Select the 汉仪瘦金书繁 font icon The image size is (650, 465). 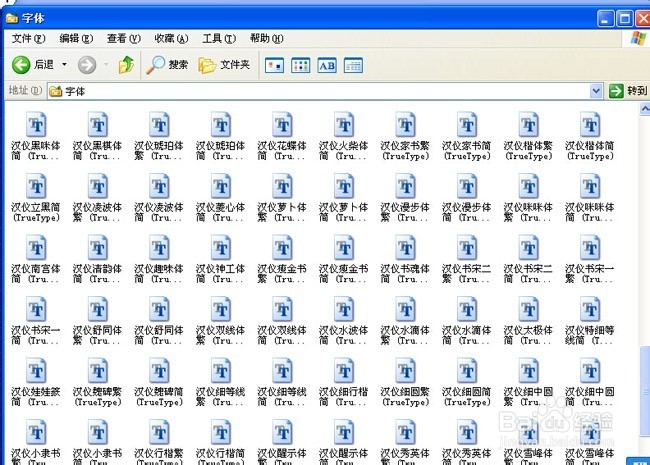pos(282,247)
